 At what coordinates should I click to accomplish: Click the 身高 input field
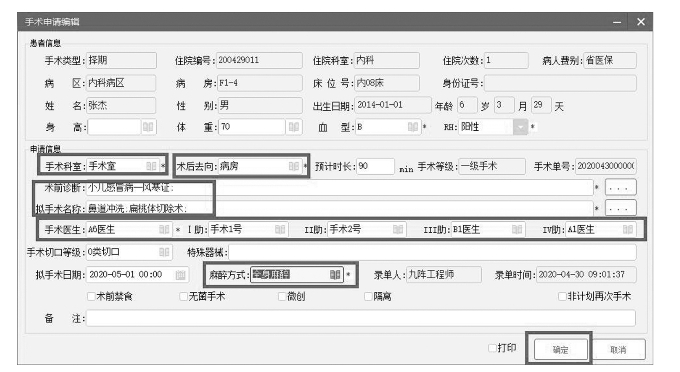[114, 127]
